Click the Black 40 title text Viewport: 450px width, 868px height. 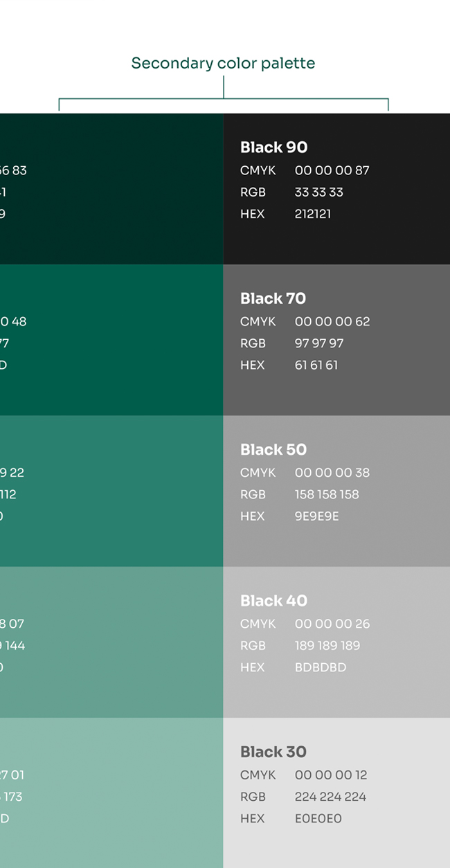(x=273, y=601)
